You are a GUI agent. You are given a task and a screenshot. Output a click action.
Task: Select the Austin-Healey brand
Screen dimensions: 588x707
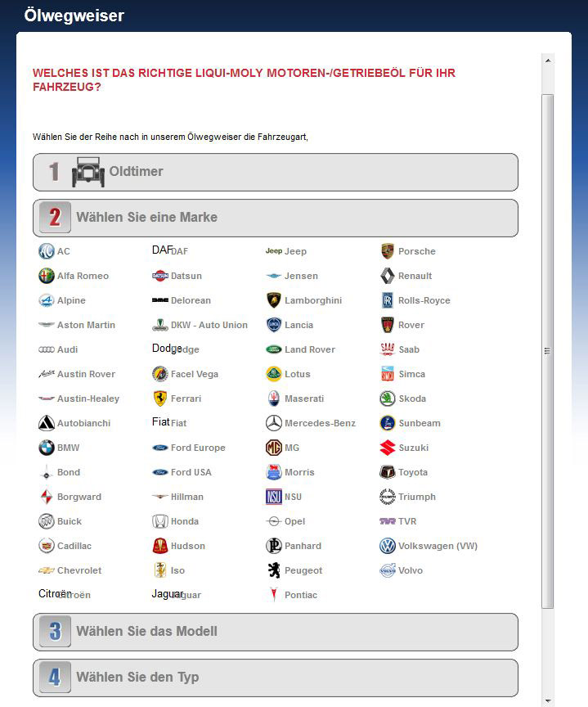88,399
